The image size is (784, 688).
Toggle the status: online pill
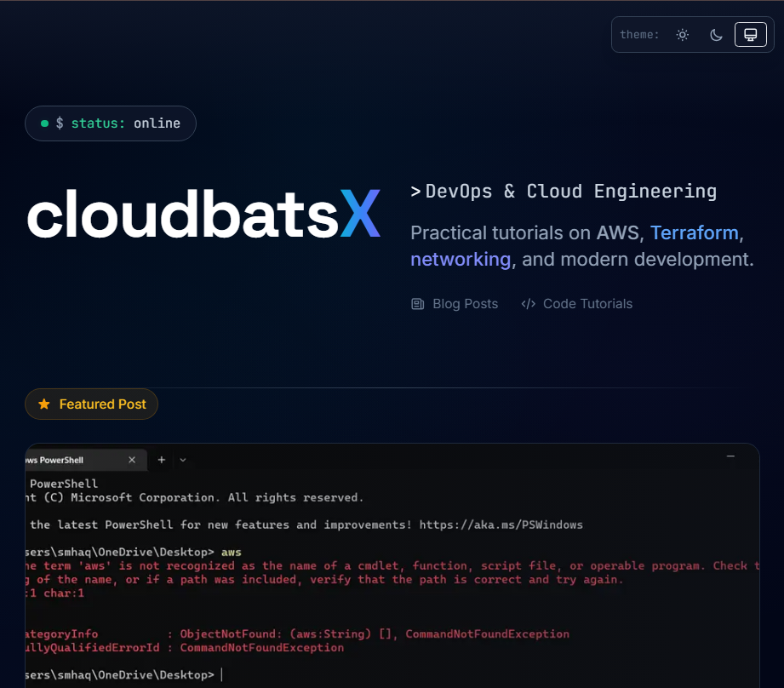110,123
